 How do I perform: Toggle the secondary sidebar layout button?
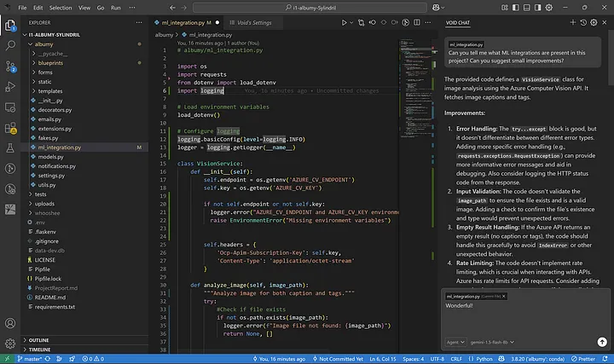click(x=540, y=7)
